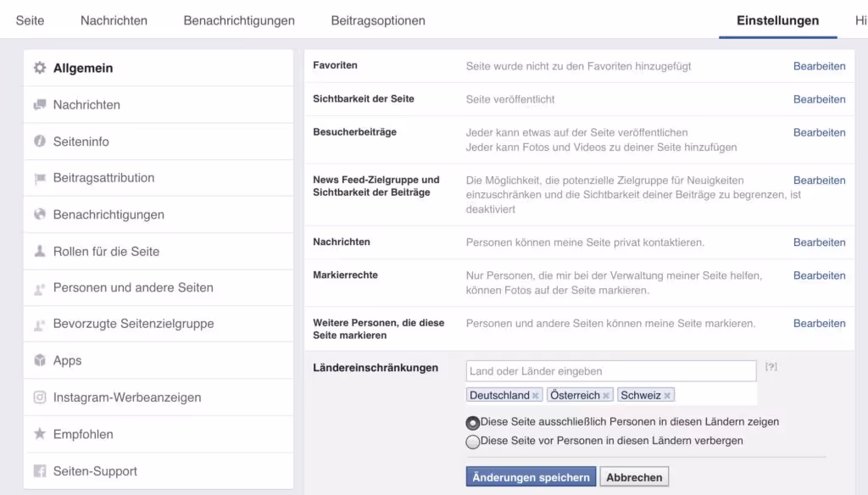The height and width of the screenshot is (495, 868).
Task: Open Allgemein settings in the sidebar
Action: point(159,68)
